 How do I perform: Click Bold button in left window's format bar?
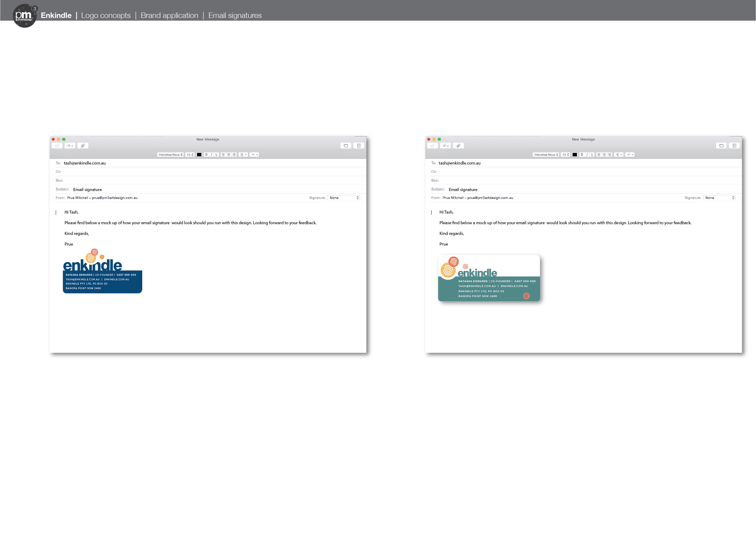(207, 154)
